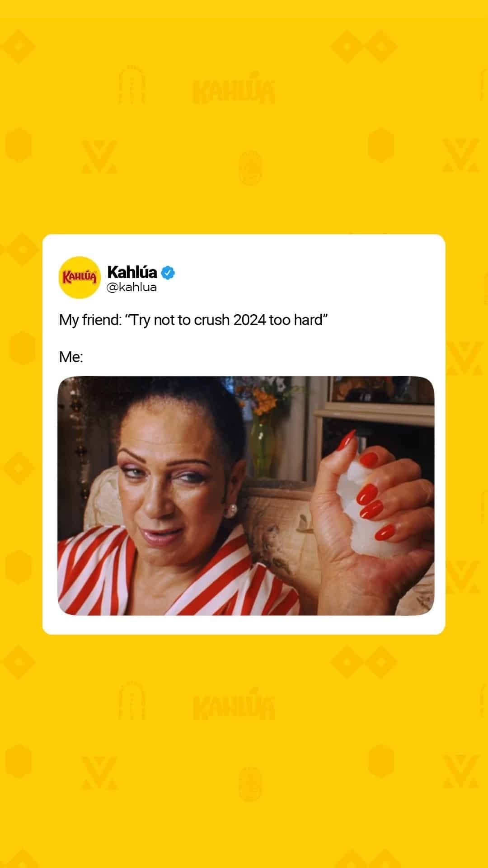Viewport: 488px width, 868px height.
Task: Click the arch icon beside the top watermark
Action: click(132, 85)
